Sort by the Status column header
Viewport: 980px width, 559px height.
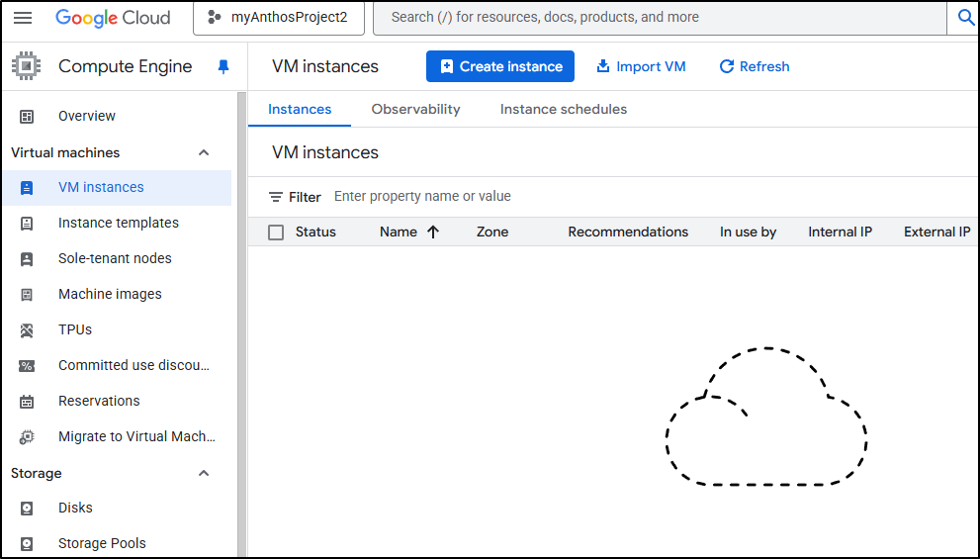(315, 232)
